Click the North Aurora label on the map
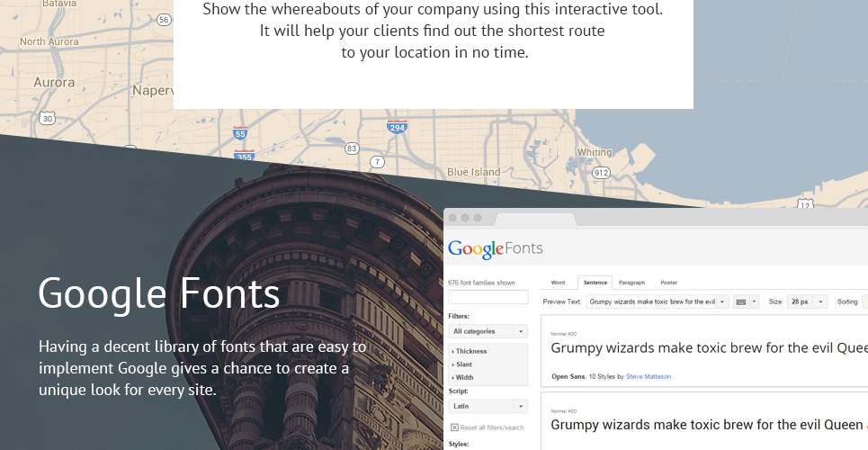The image size is (868, 450). (x=49, y=41)
